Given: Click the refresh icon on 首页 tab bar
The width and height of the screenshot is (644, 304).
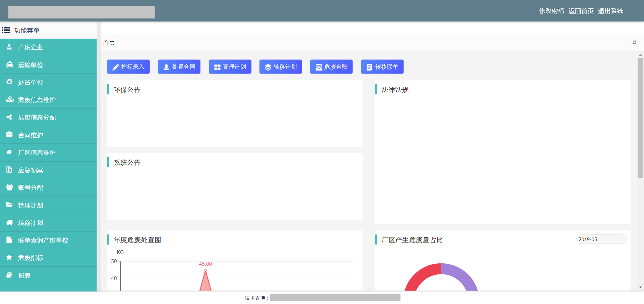Looking at the screenshot, I should [x=634, y=42].
